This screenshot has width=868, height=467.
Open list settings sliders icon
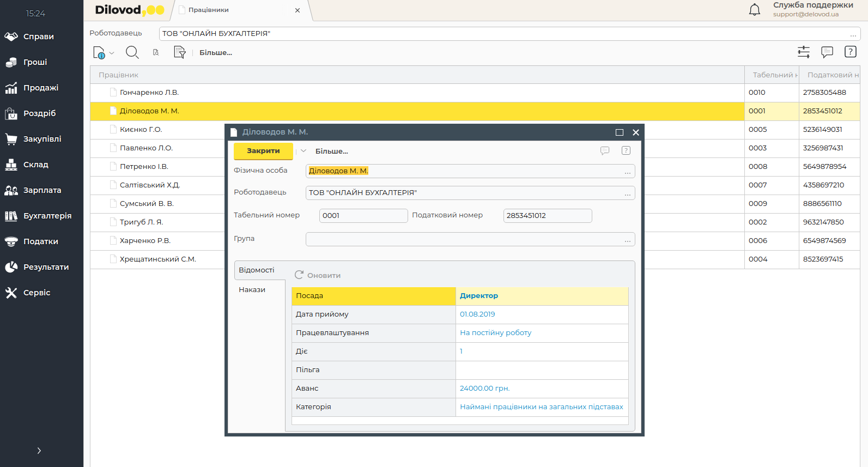[804, 52]
